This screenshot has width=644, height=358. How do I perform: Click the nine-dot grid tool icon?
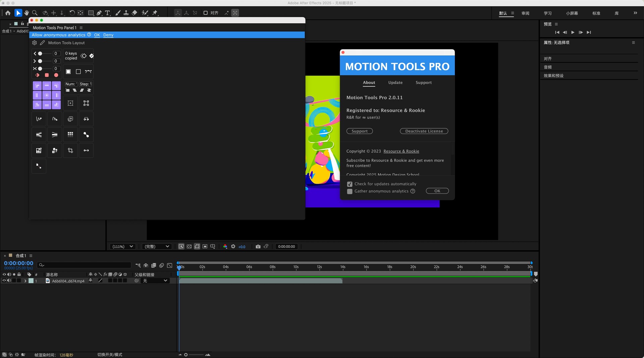[x=70, y=135]
